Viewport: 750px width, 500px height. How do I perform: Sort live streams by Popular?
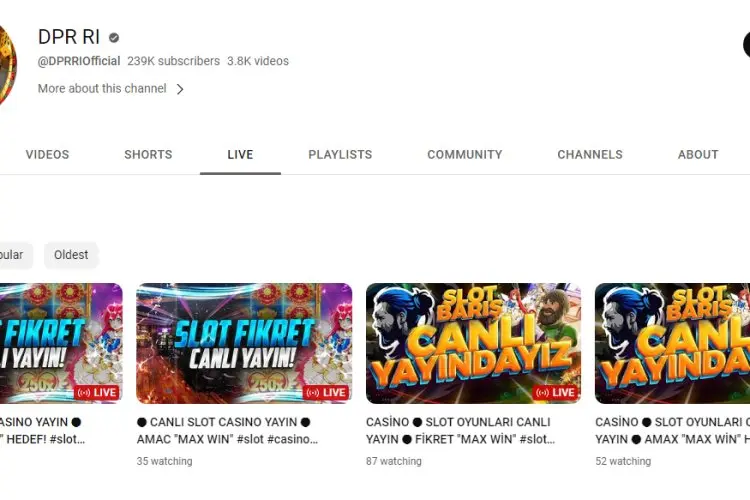coord(15,255)
